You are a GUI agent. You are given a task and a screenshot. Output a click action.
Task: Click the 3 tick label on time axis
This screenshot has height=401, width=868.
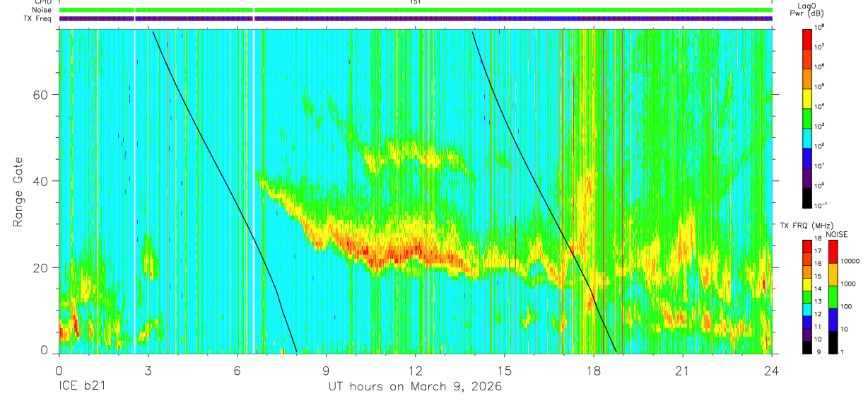pyautogui.click(x=148, y=371)
